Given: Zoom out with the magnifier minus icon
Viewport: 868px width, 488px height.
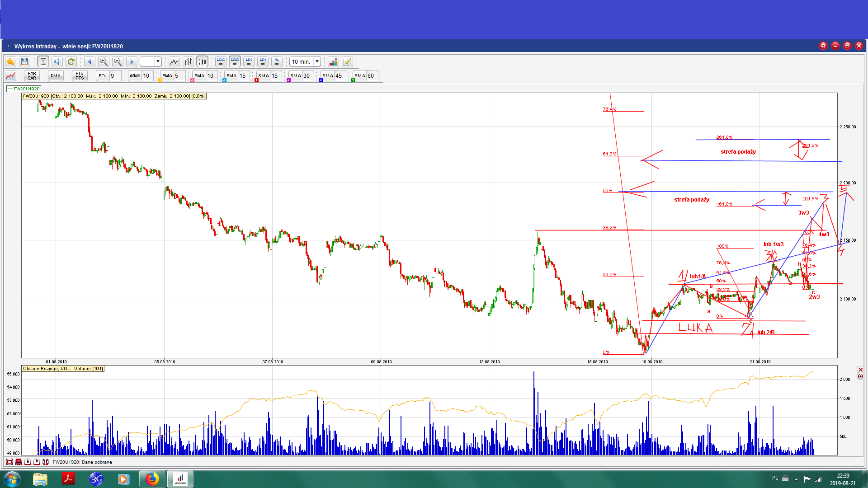Looking at the screenshot, I should 118,61.
